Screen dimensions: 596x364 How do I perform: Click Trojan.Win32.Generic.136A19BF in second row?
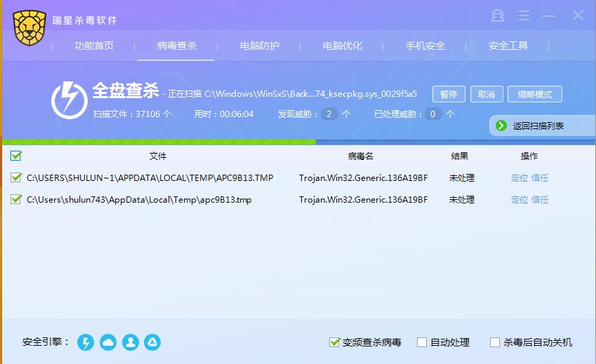(364, 199)
